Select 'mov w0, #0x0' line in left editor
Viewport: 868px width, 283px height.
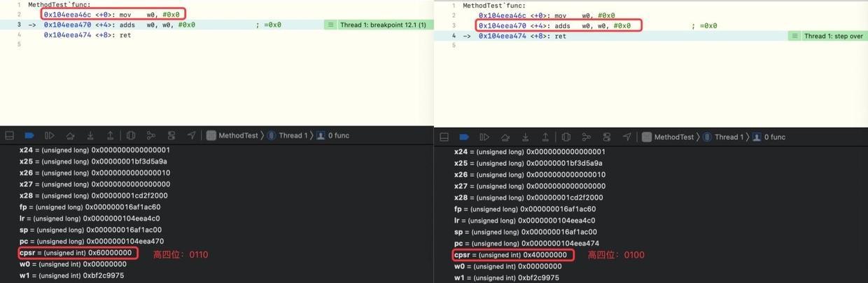tap(112, 15)
